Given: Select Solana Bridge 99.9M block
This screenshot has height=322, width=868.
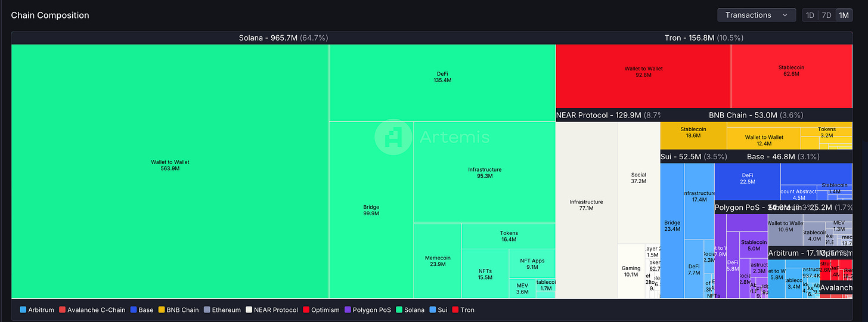Looking at the screenshot, I should (x=371, y=210).
